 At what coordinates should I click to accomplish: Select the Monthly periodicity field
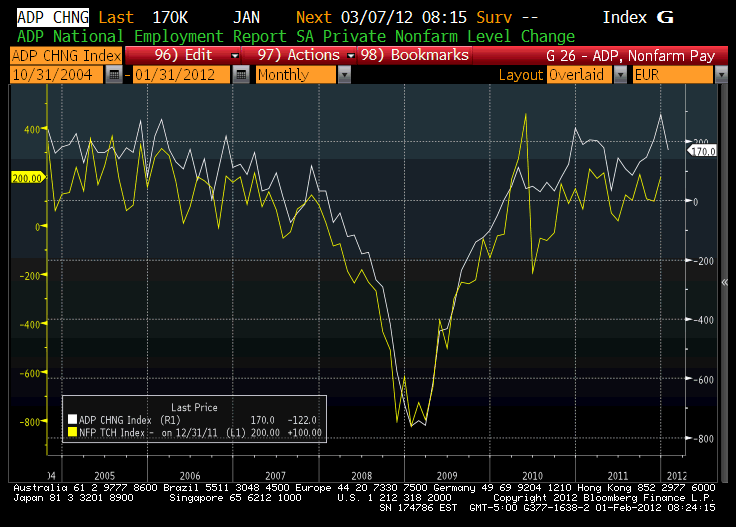click(296, 75)
